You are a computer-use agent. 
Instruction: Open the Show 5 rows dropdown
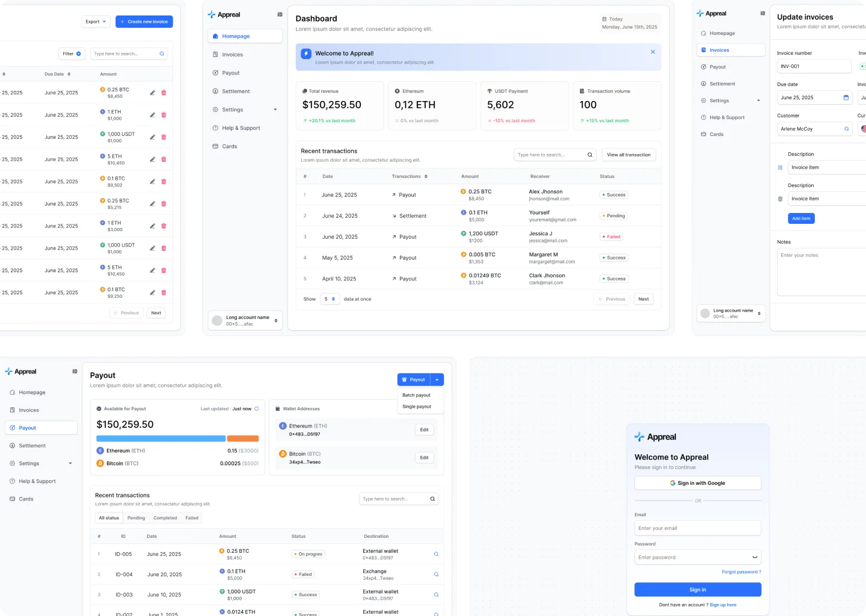tap(330, 299)
